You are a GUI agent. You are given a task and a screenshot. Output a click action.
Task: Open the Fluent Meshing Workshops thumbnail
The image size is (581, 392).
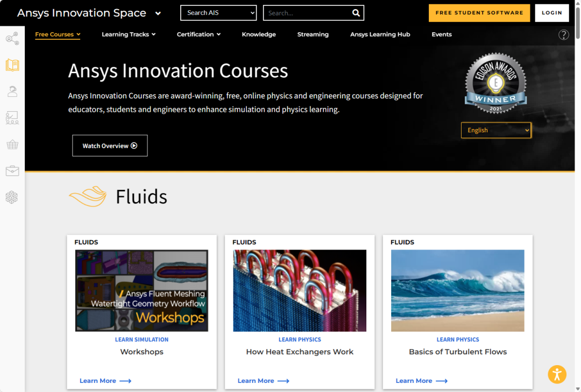pyautogui.click(x=141, y=290)
